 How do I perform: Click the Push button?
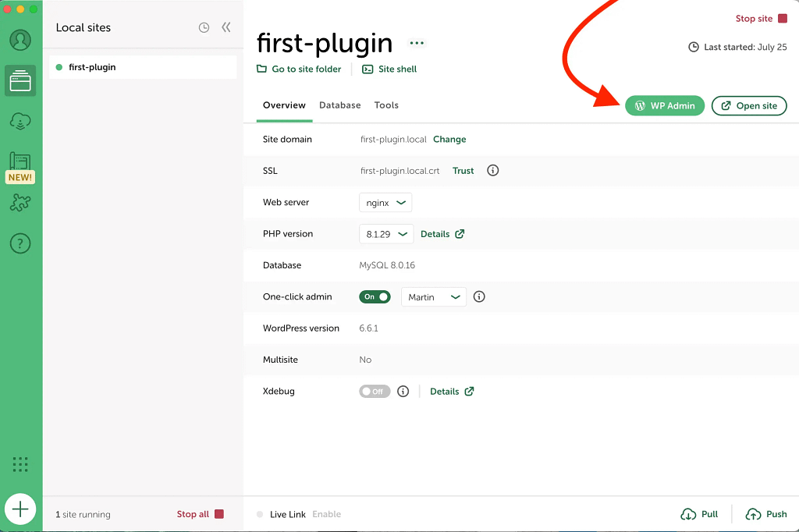click(766, 514)
